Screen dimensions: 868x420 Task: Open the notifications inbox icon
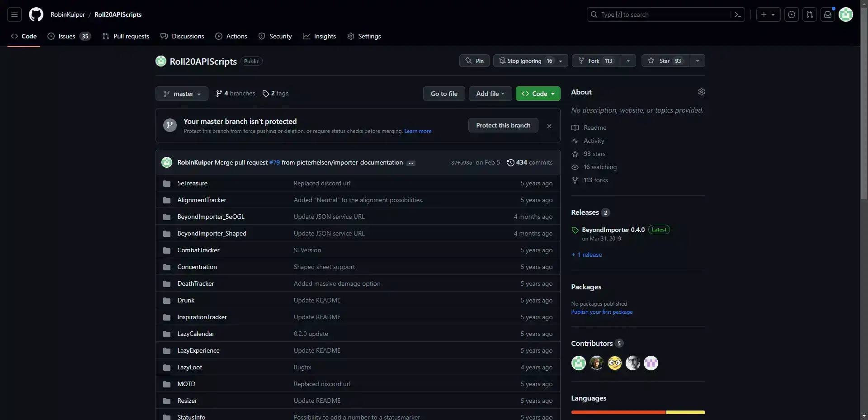(828, 14)
